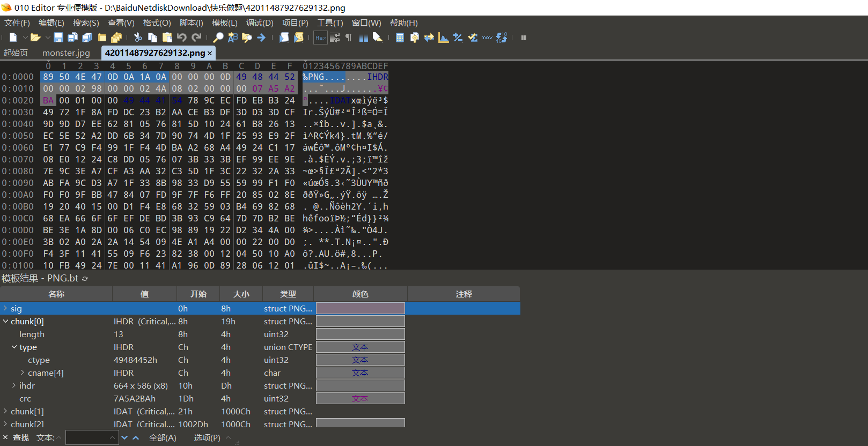Screen dimensions: 868x446
Task: Open the recent files dropdown arrow
Action: 48,38
